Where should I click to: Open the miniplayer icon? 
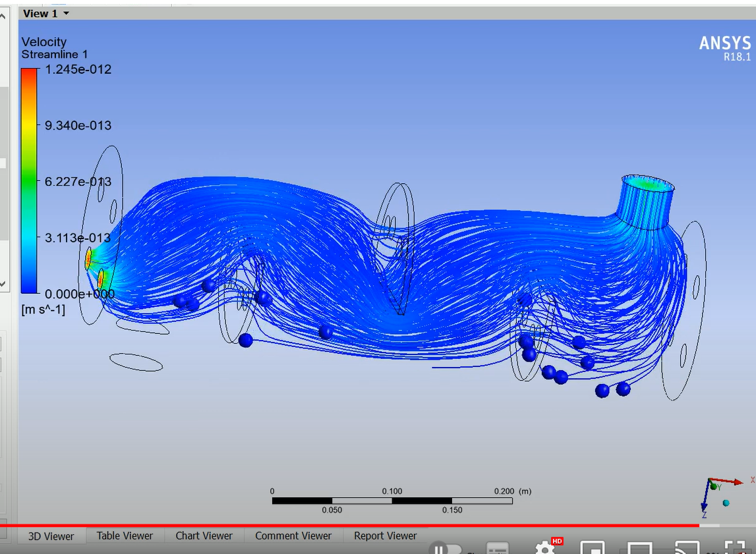(592, 548)
